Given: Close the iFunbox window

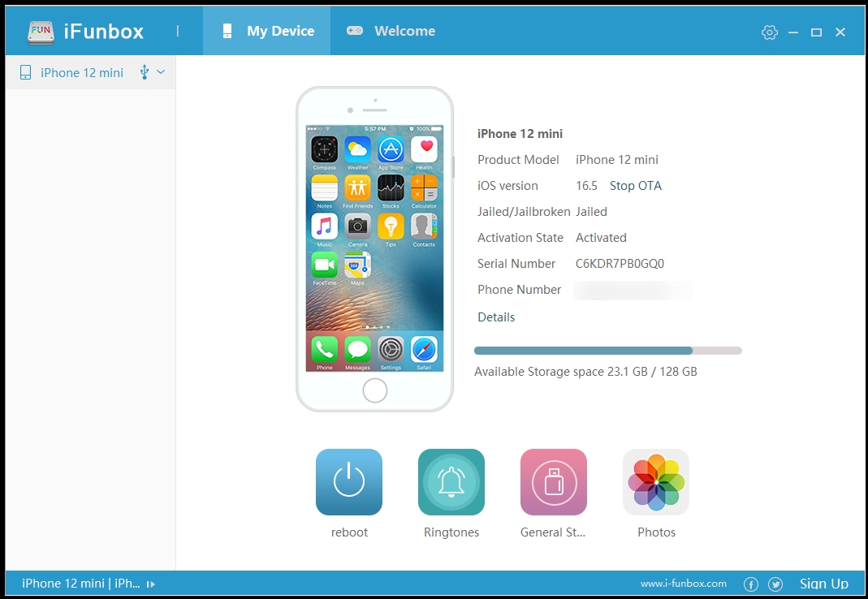Looking at the screenshot, I should tap(840, 32).
